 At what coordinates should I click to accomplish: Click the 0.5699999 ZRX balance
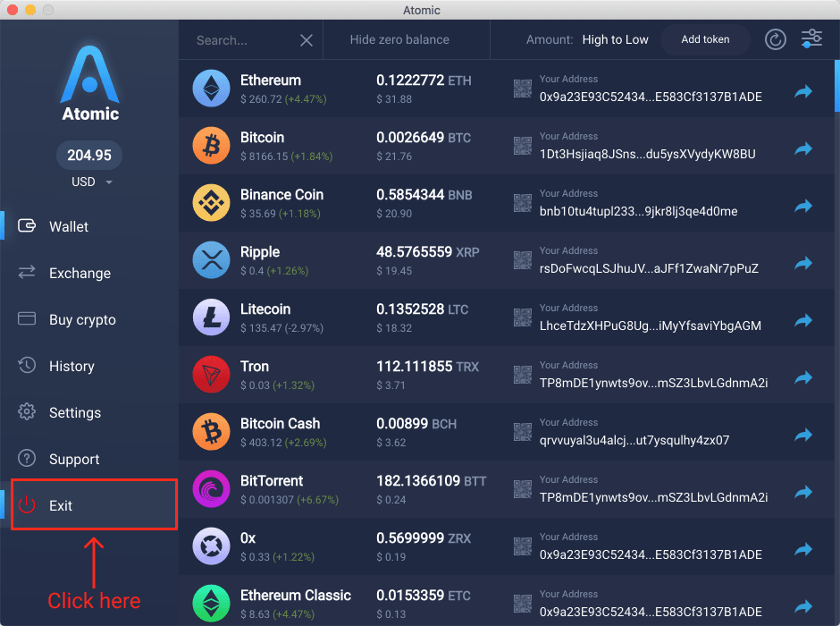coord(424,538)
